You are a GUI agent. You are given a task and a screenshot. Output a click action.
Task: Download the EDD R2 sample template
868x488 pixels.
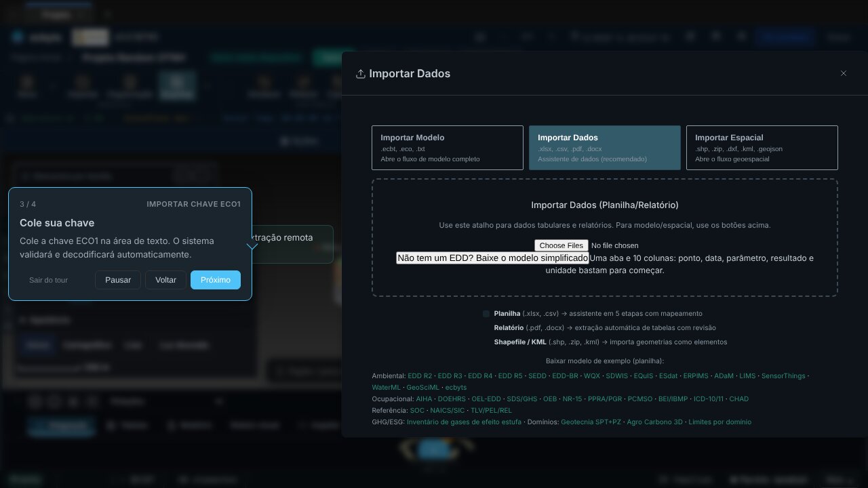click(420, 376)
